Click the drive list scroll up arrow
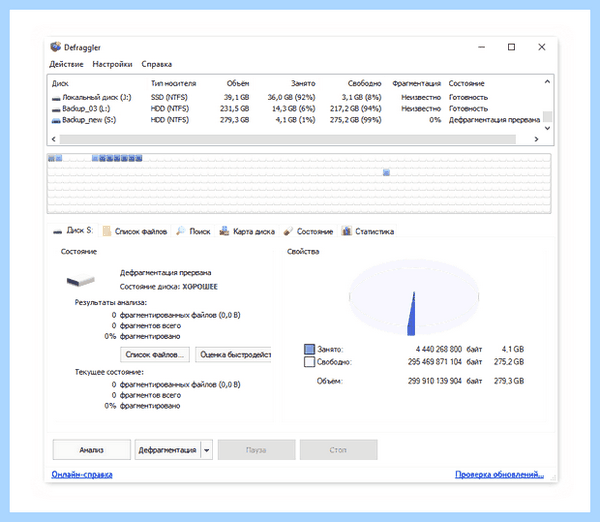600x522 pixels. click(x=547, y=82)
